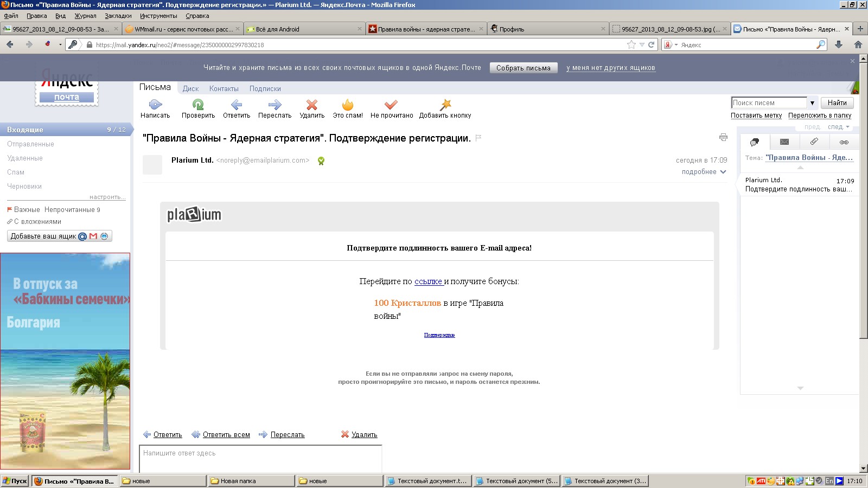Open the Поставить метку dropdown
The image size is (868, 488).
tap(756, 115)
